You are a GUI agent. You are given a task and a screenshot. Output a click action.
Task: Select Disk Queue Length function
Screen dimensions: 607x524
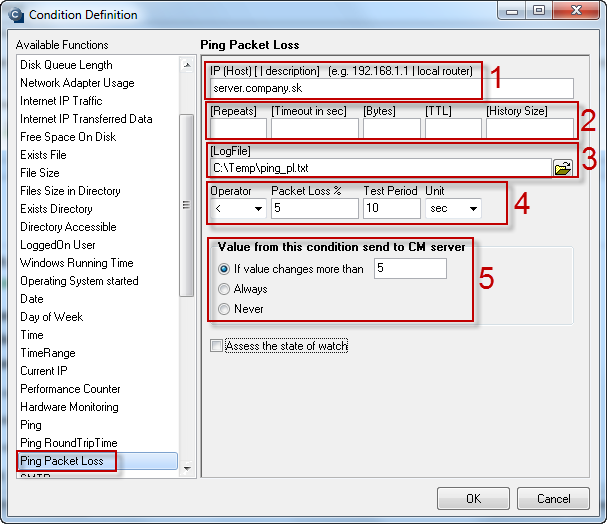click(66, 65)
